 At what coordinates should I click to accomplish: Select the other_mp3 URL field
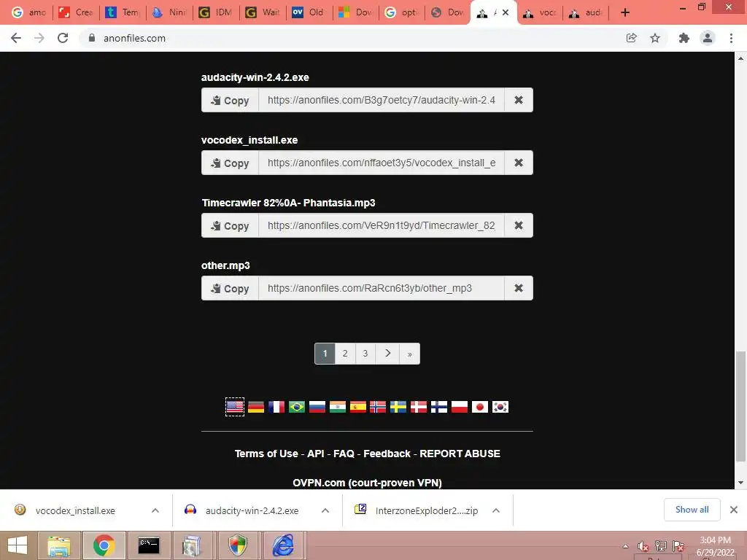382,289
